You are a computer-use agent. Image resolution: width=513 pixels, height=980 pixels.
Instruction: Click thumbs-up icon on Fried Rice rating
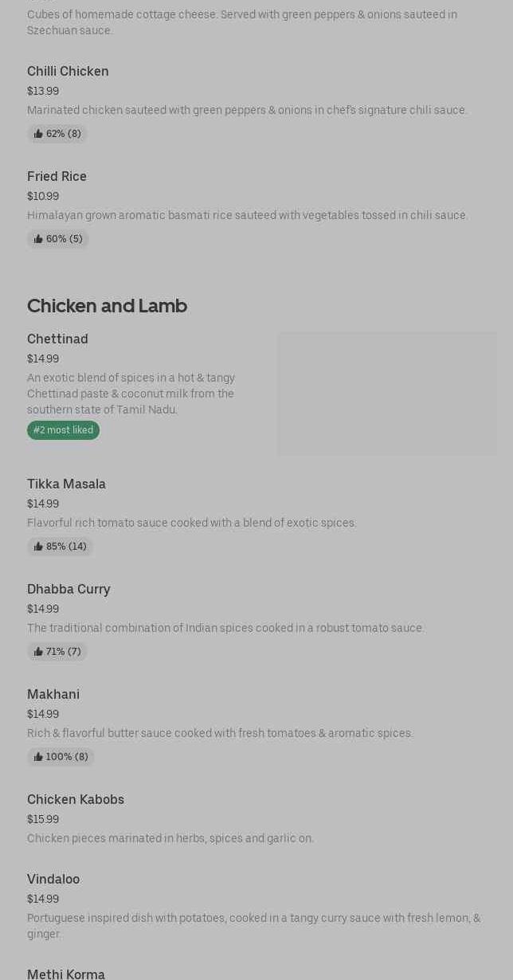click(38, 239)
